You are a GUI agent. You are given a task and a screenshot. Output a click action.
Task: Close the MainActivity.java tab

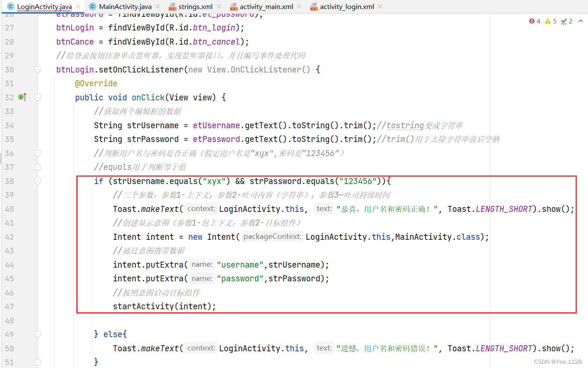(157, 7)
